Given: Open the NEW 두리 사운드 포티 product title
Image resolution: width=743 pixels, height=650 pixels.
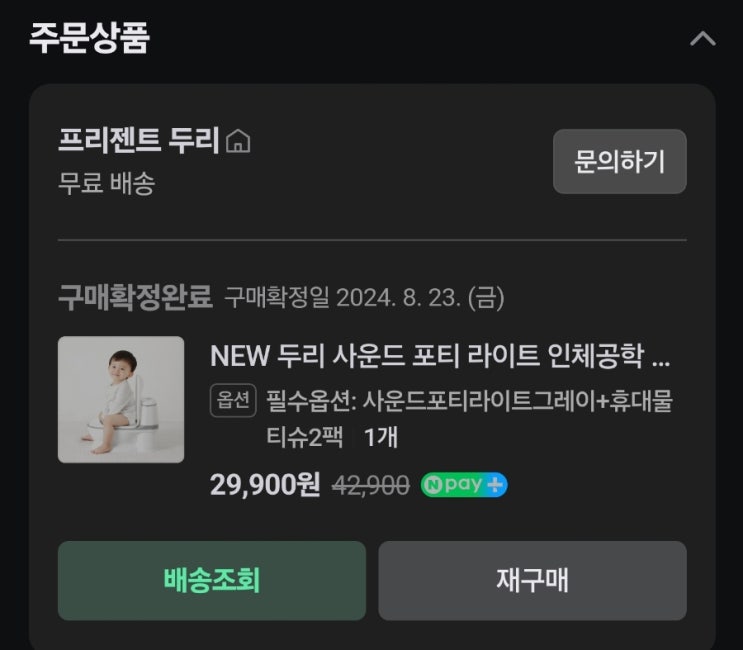Looking at the screenshot, I should [440, 356].
